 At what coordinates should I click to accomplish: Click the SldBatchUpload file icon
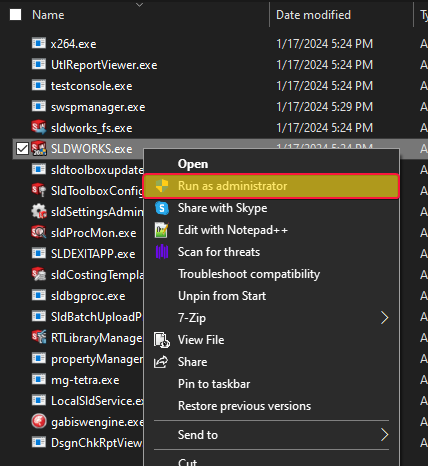[39, 316]
